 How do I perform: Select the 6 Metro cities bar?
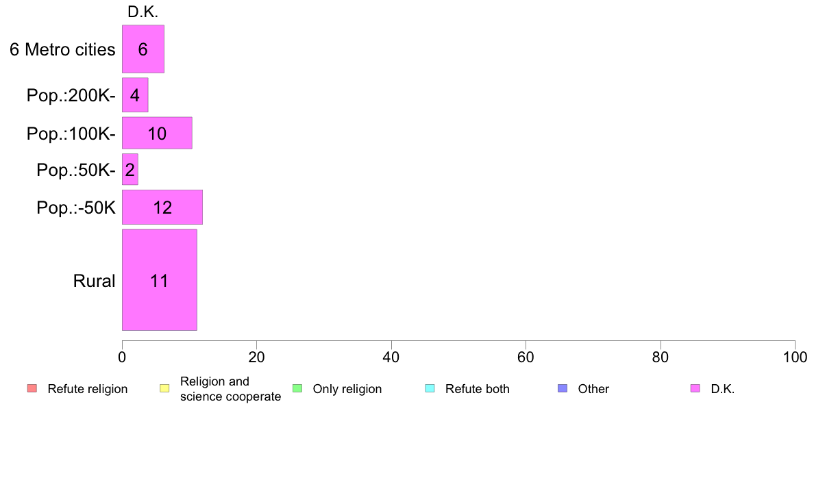143,49
